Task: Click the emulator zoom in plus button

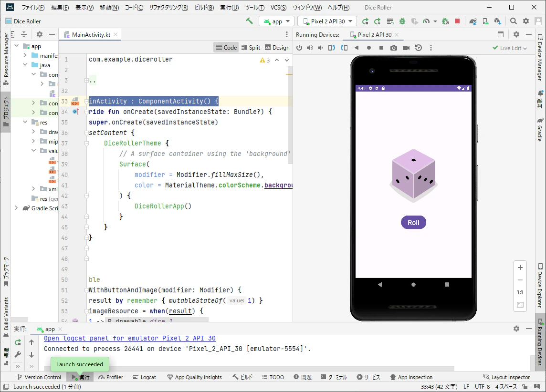Action: click(x=520, y=268)
